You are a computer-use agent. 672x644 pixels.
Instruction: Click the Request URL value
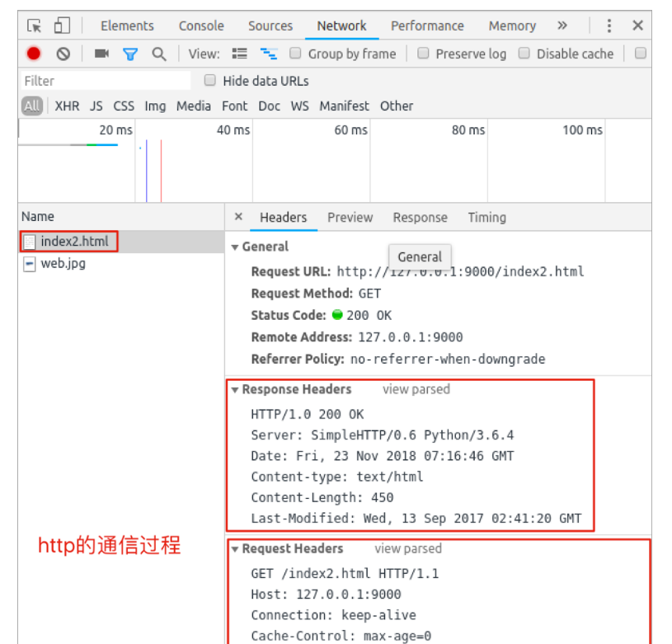pyautogui.click(x=460, y=271)
